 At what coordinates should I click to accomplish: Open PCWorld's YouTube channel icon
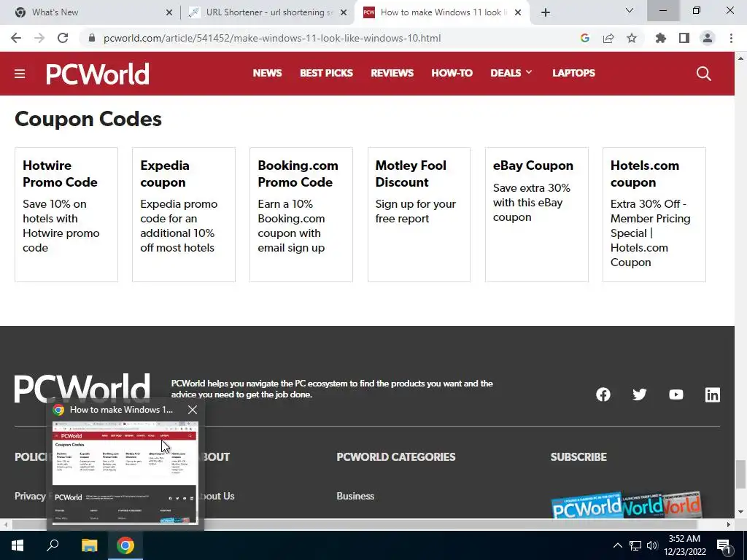(676, 394)
